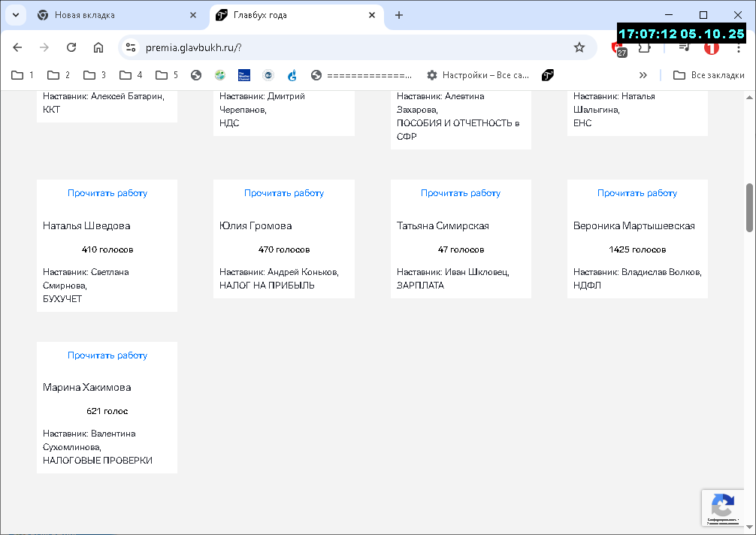Click the 47 голосов count

pos(461,249)
